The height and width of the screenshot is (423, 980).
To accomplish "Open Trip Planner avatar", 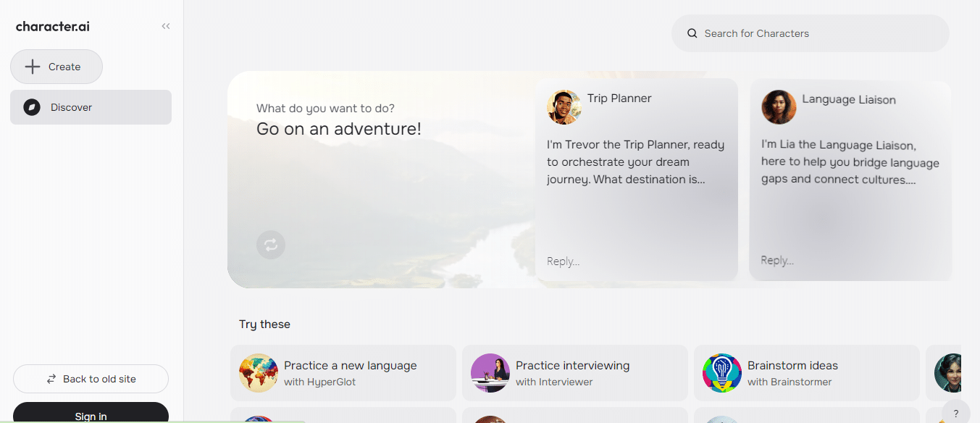I will point(564,107).
